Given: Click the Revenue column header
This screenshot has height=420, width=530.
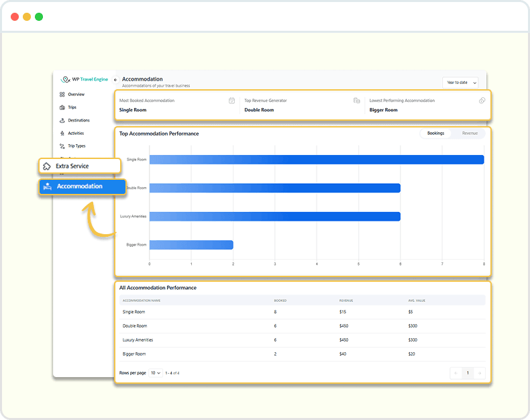Looking at the screenshot, I should [x=346, y=301].
